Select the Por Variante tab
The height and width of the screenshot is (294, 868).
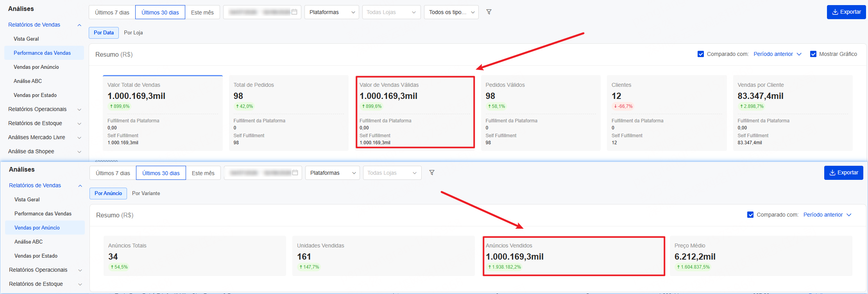click(146, 193)
